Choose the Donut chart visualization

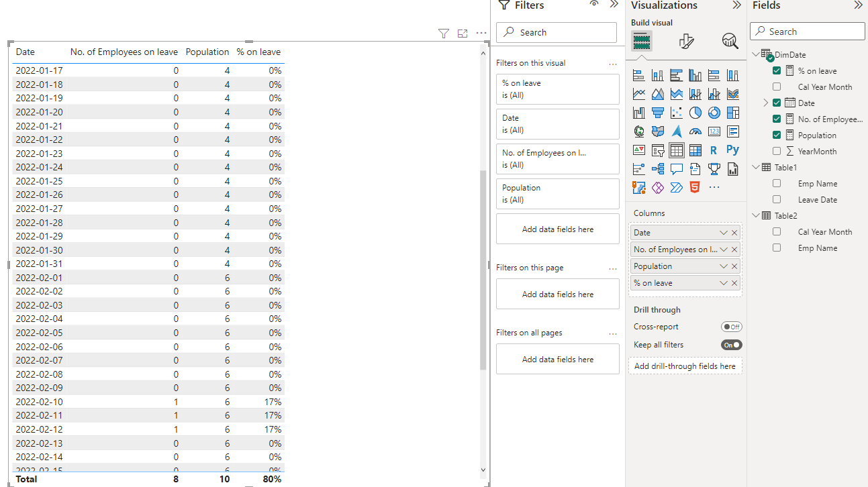point(714,113)
